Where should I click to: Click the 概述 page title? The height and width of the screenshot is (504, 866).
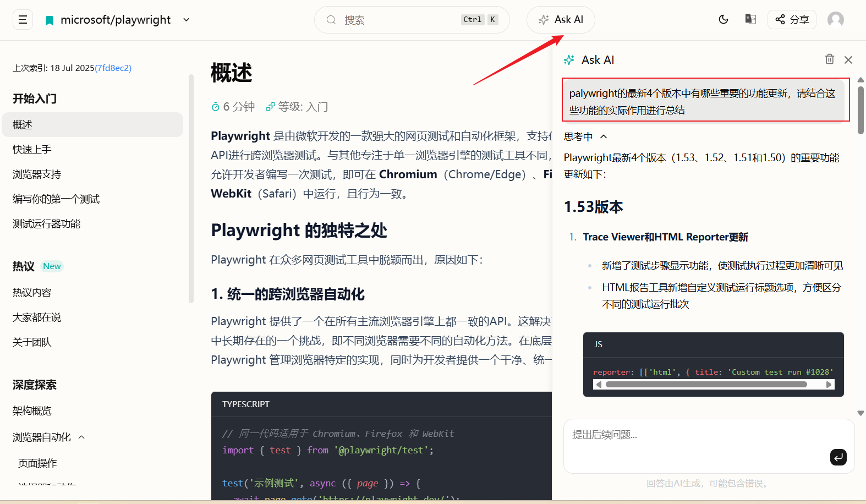[x=232, y=73]
